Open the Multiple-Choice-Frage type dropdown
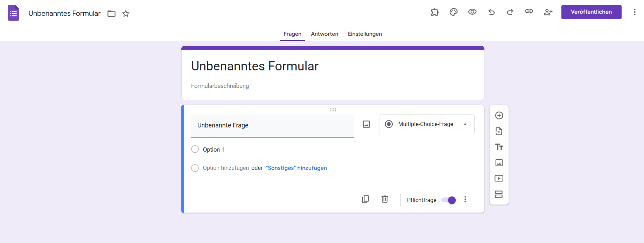 [x=427, y=124]
